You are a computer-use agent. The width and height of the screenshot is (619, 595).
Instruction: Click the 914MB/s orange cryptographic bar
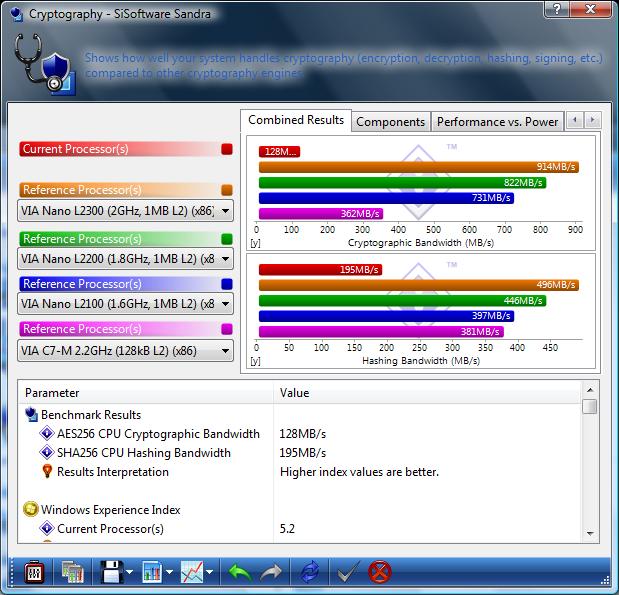419,167
